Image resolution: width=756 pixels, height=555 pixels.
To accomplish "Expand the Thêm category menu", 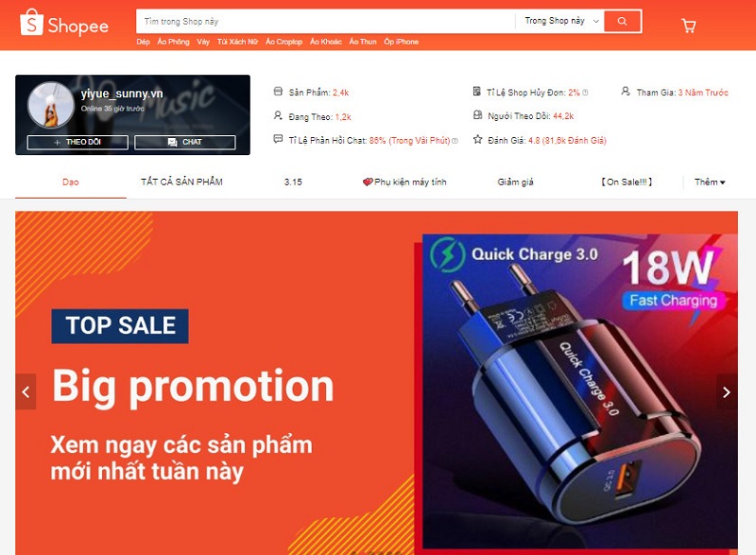I will tap(710, 182).
